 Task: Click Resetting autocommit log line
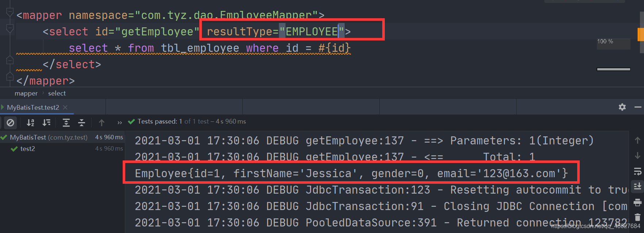click(381, 190)
